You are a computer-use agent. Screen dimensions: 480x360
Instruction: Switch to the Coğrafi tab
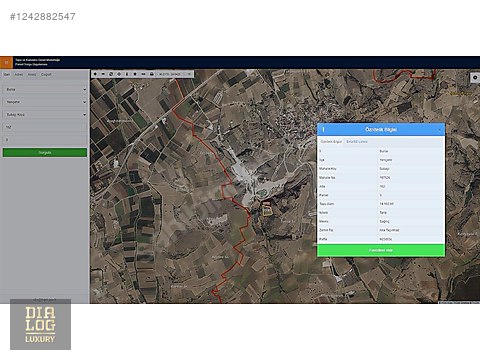click(46, 74)
